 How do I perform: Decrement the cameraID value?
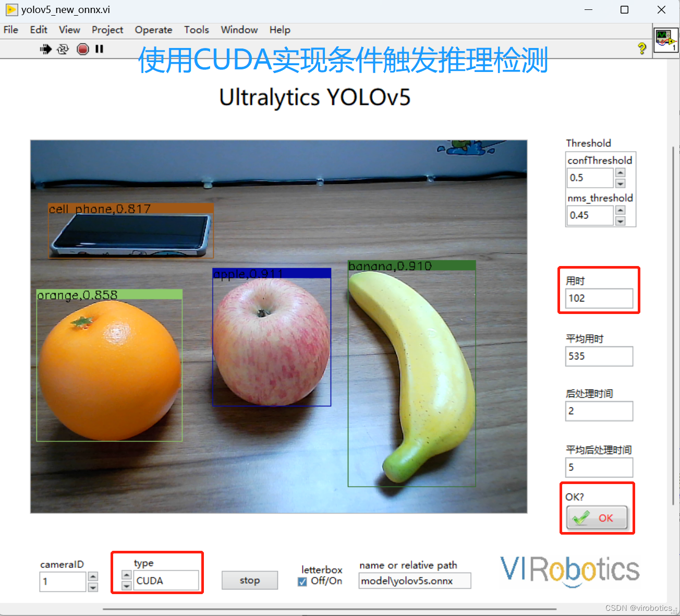pyautogui.click(x=93, y=587)
